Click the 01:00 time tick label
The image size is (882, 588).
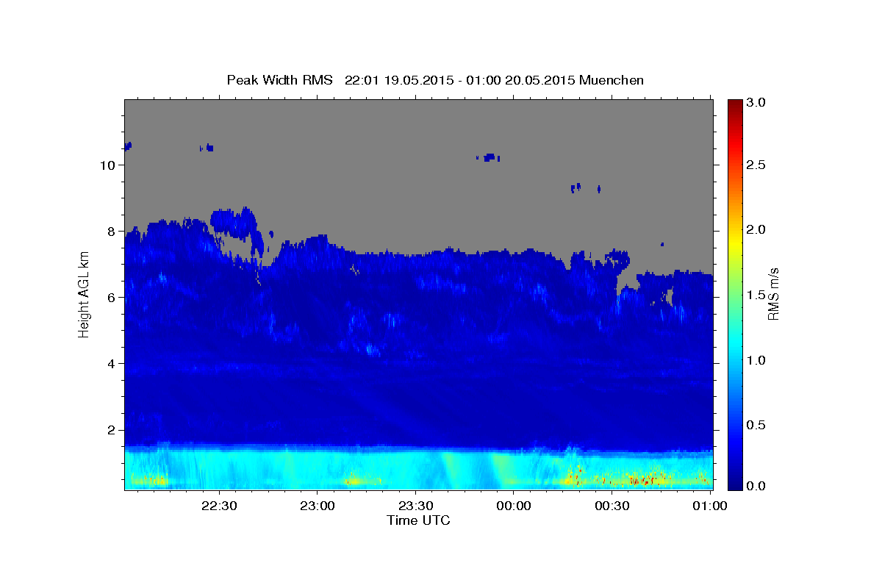coord(710,506)
